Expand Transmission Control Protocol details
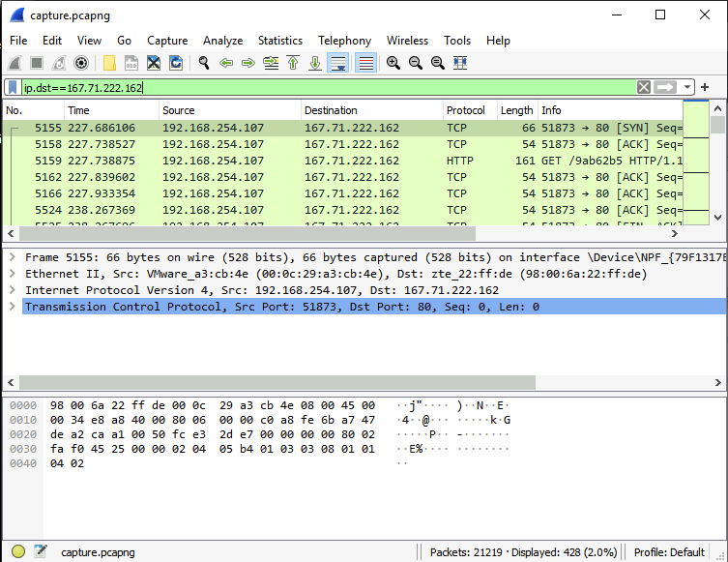 point(13,307)
